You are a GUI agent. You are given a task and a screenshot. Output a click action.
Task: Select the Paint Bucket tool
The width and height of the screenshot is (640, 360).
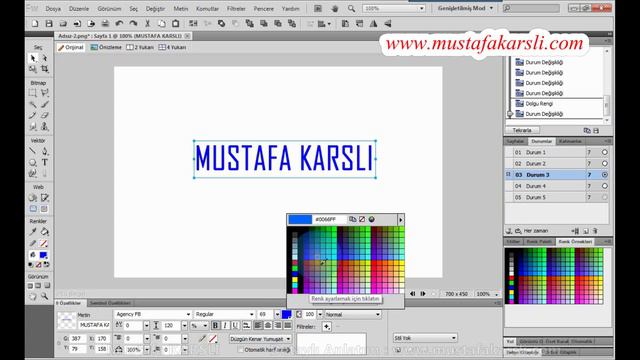click(44, 232)
